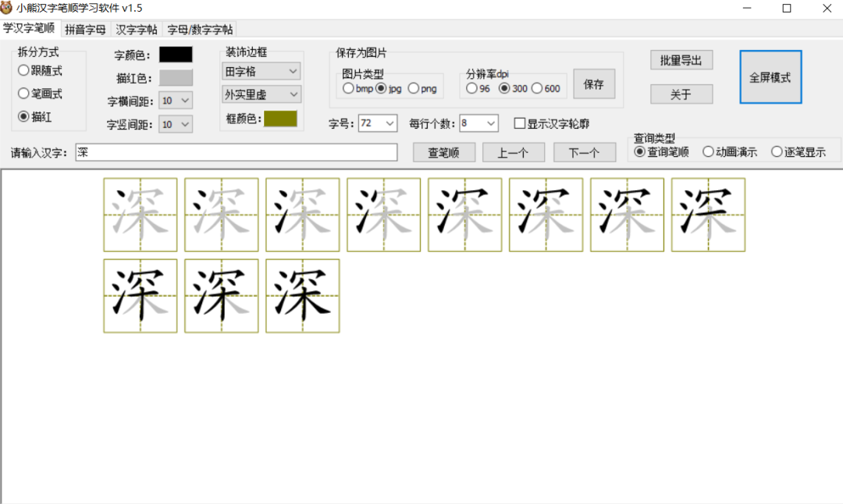Click the fourth stroke-order tile of 深
The image size is (843, 504).
[384, 215]
